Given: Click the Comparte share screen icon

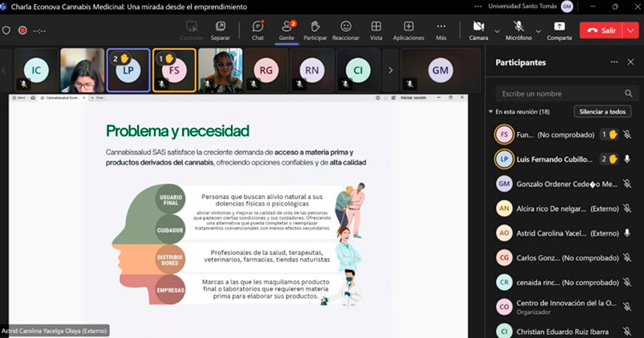Looking at the screenshot, I should 559,30.
